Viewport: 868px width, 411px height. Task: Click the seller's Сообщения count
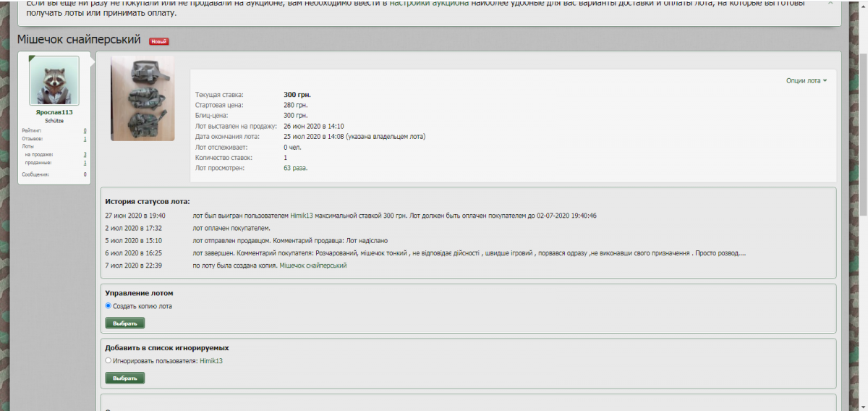[85, 174]
